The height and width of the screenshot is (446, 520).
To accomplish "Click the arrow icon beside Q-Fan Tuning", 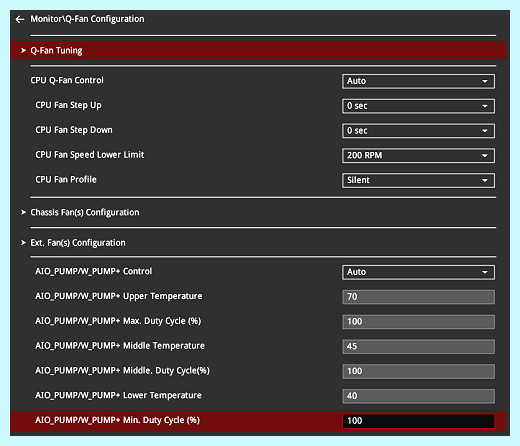I will [23, 50].
